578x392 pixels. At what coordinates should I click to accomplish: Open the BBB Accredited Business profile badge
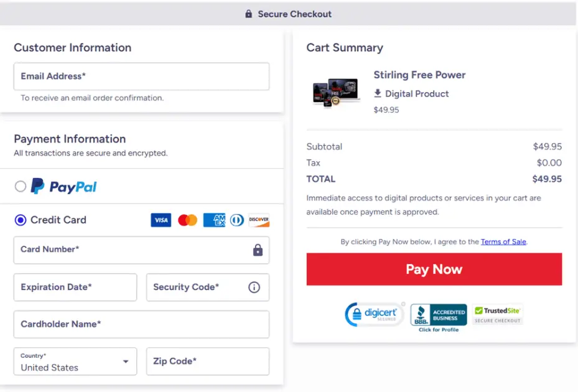[439, 317]
